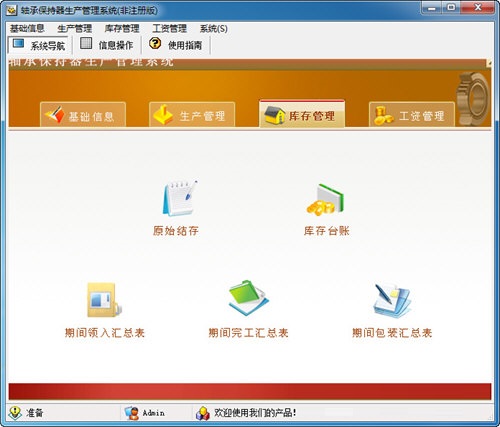Select the 库存管理 banner tab

(x=302, y=113)
